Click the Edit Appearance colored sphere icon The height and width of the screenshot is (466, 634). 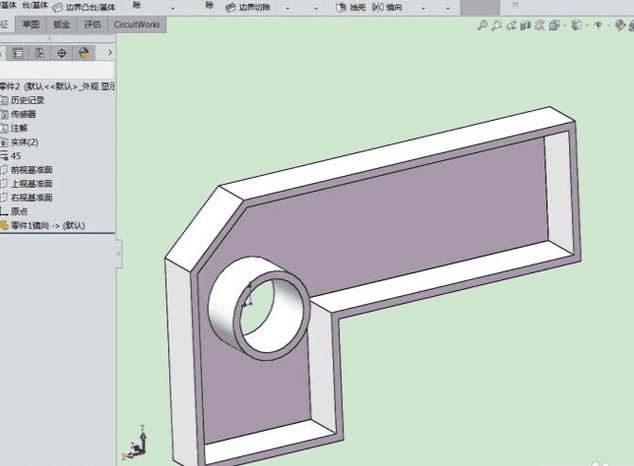(x=620, y=25)
